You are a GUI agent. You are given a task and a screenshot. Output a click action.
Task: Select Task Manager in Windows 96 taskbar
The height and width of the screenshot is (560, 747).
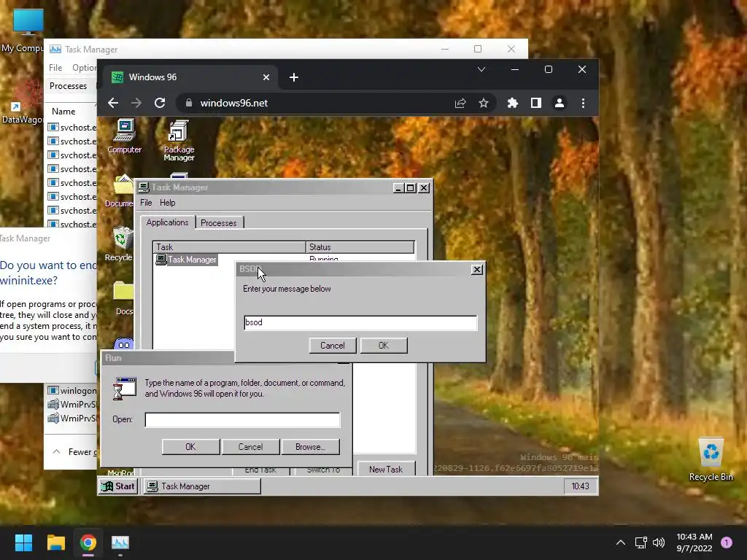point(203,486)
